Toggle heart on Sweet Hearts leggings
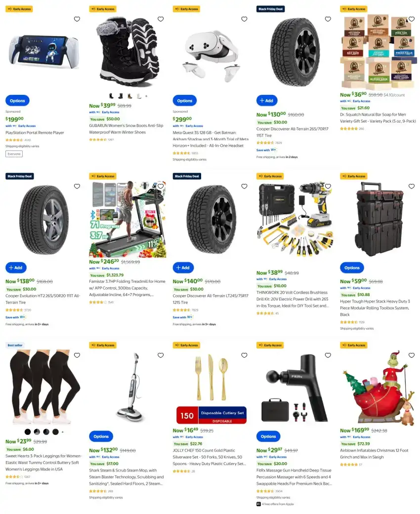Screen dimensions: 420x514 77,355
